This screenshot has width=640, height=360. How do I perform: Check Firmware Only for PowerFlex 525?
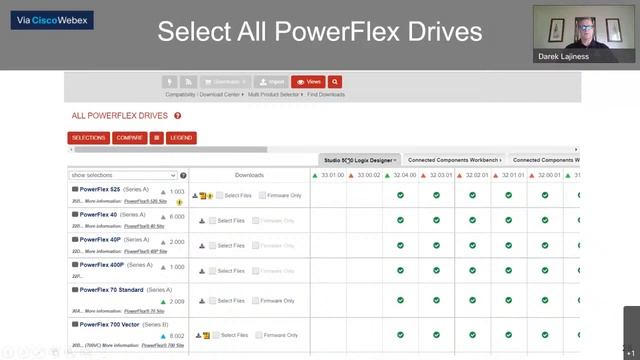(262, 196)
